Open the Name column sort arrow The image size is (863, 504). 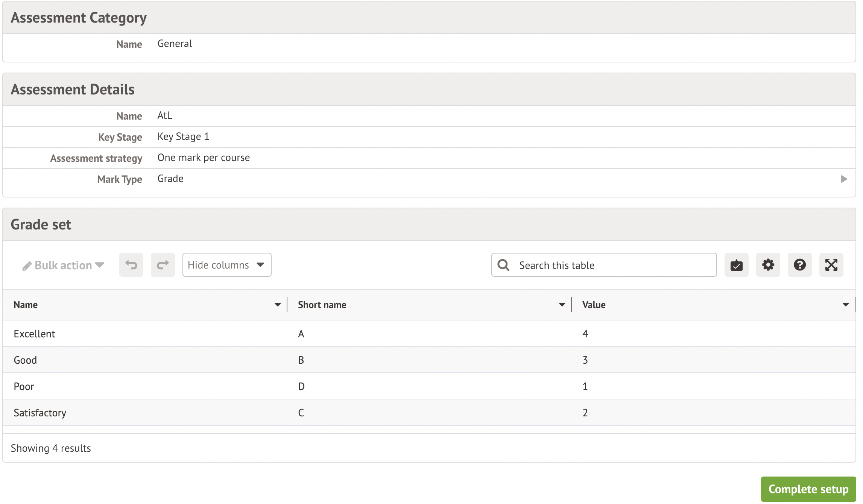coord(278,305)
